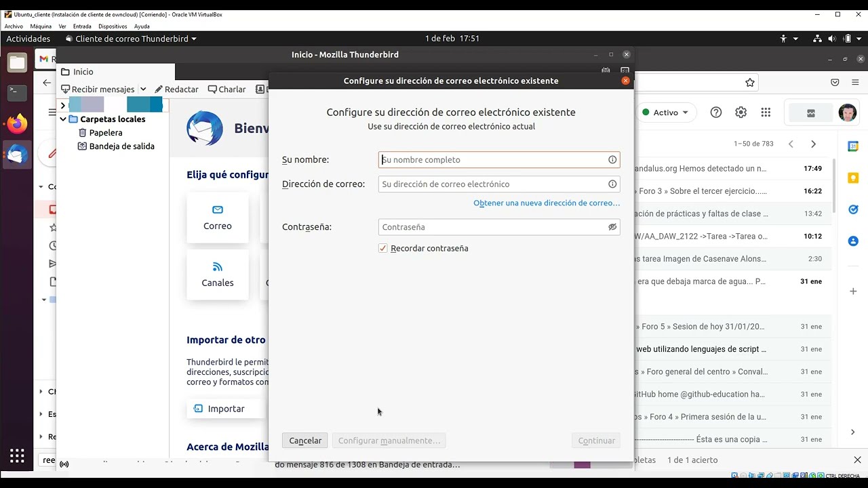The height and width of the screenshot is (488, 868).
Task: Open Firefox hamburger menu
Action: click(856, 83)
